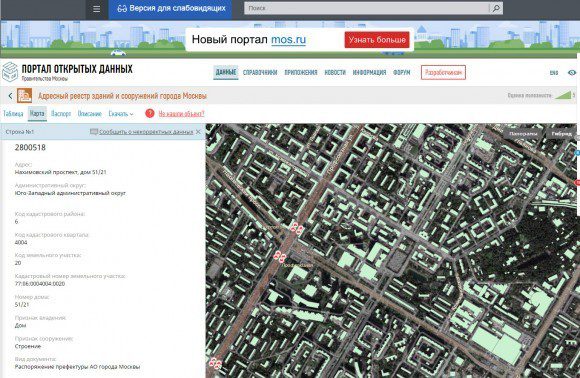Screen dimensions: 580x378
Task: Open the Таблица tab
Action: (13, 114)
